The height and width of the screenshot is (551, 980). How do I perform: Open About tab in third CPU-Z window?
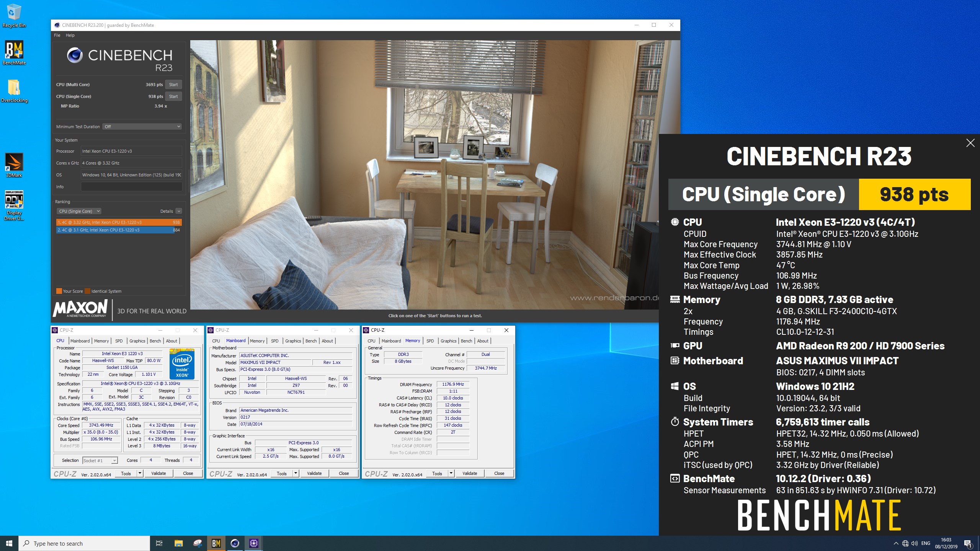click(x=483, y=341)
